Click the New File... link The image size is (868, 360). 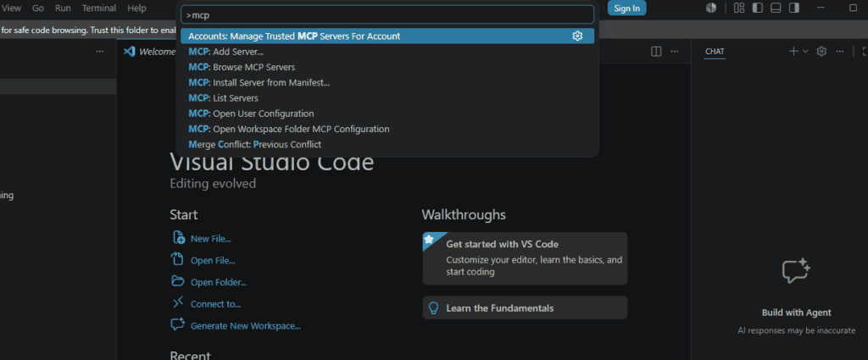click(211, 239)
